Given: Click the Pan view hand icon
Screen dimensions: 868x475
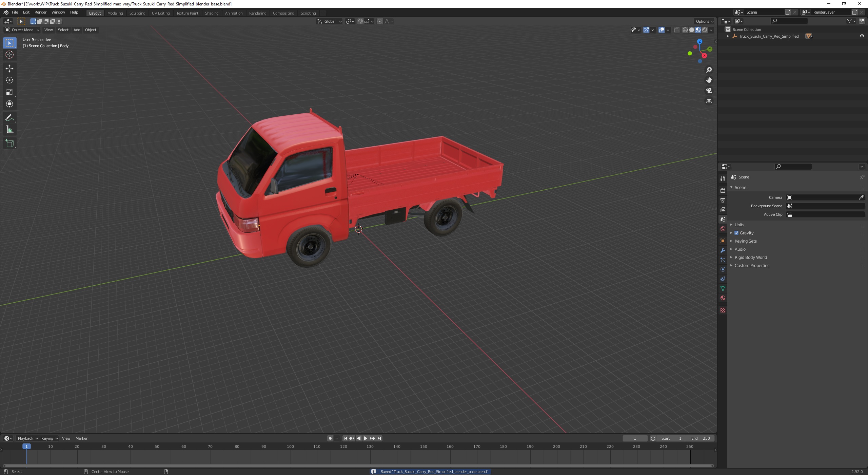Looking at the screenshot, I should coord(709,80).
